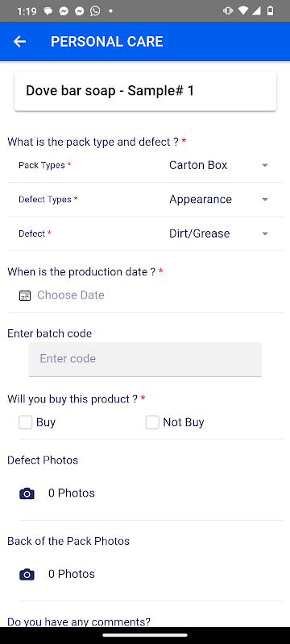Tap 0 Photos under Back of the Pack Photos
Screen dimensions: 290x644
[72, 574]
